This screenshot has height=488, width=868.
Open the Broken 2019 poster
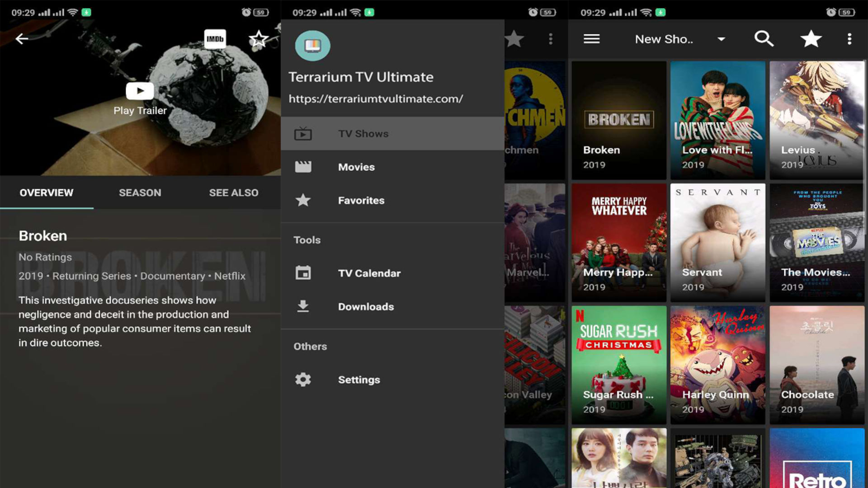tap(619, 120)
